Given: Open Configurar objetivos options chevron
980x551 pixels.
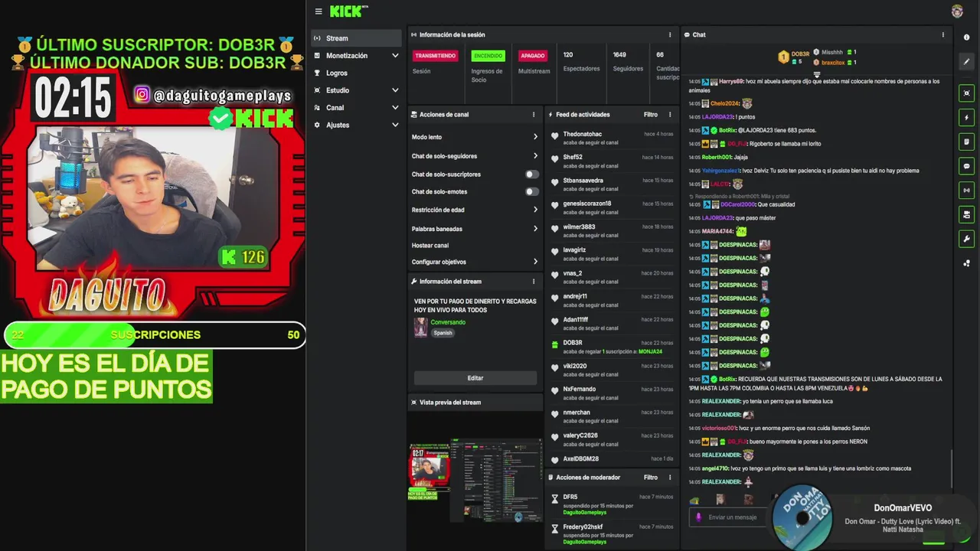Looking at the screenshot, I should pos(535,262).
